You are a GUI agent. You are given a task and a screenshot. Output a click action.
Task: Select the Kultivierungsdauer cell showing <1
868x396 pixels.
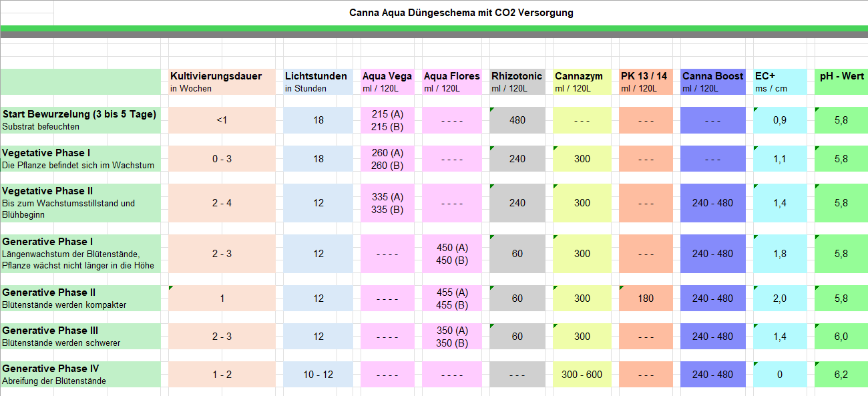pyautogui.click(x=222, y=120)
